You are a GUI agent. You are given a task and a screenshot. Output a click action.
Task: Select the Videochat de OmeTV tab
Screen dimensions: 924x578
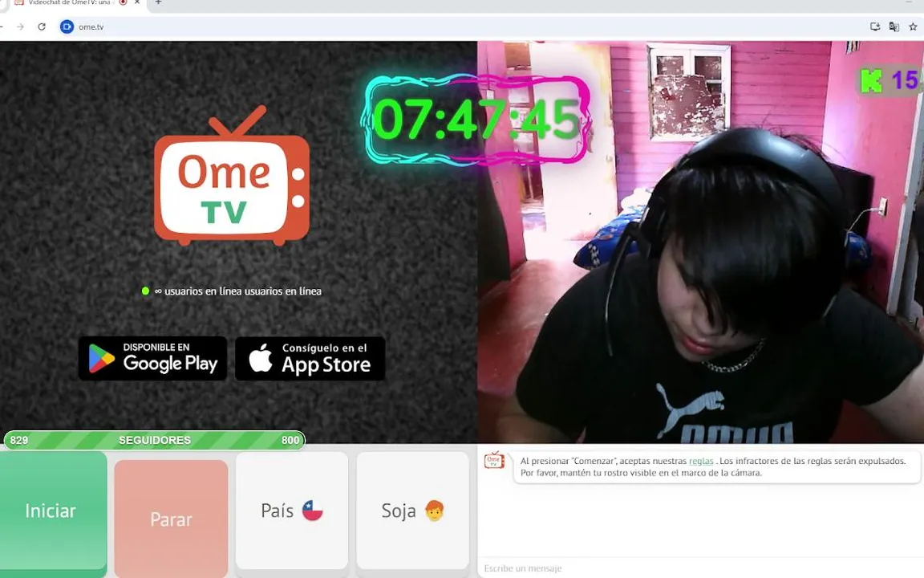click(71, 3)
